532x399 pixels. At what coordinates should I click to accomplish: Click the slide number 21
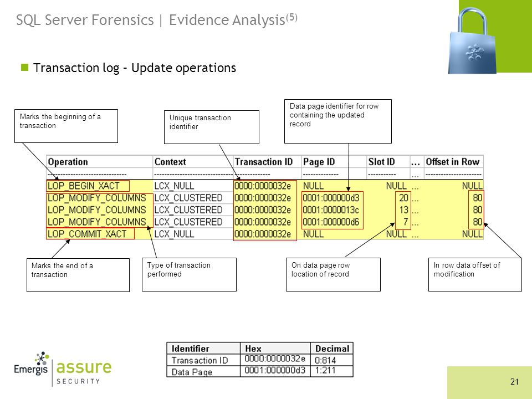[514, 382]
